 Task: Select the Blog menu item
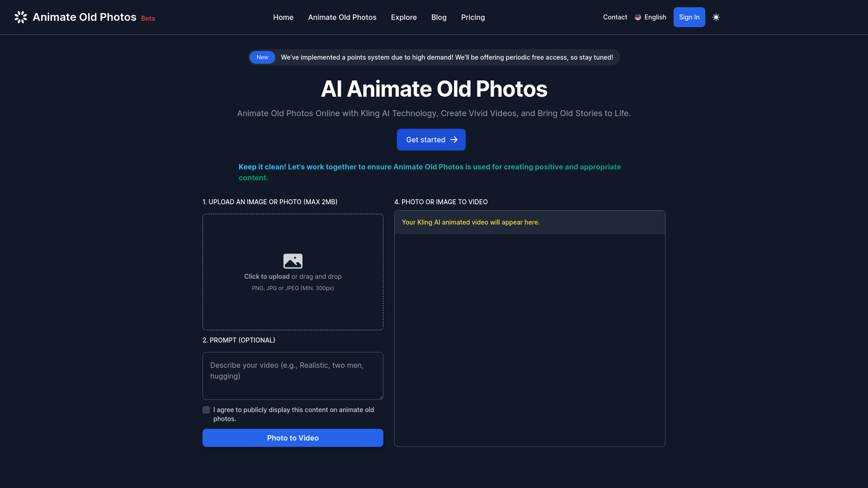[x=439, y=17]
